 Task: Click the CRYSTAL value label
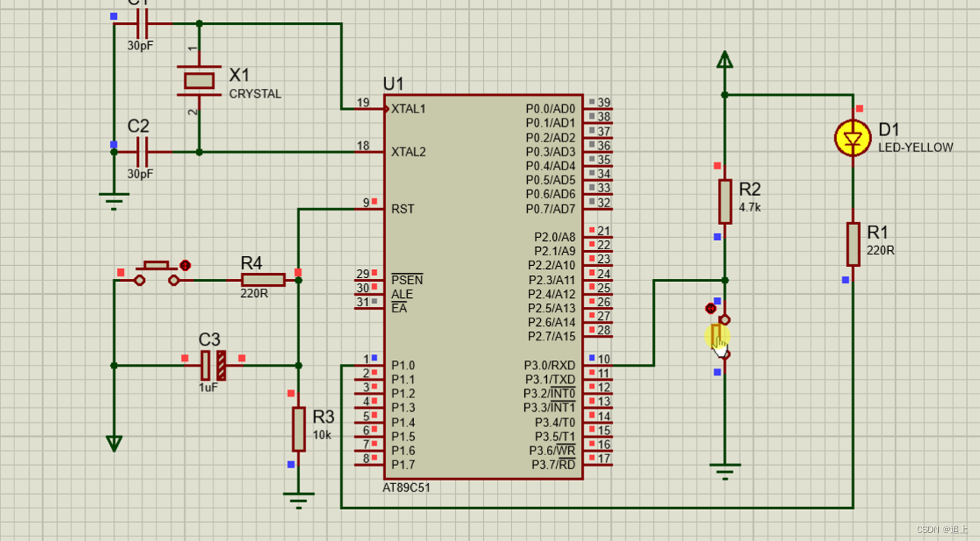[255, 94]
